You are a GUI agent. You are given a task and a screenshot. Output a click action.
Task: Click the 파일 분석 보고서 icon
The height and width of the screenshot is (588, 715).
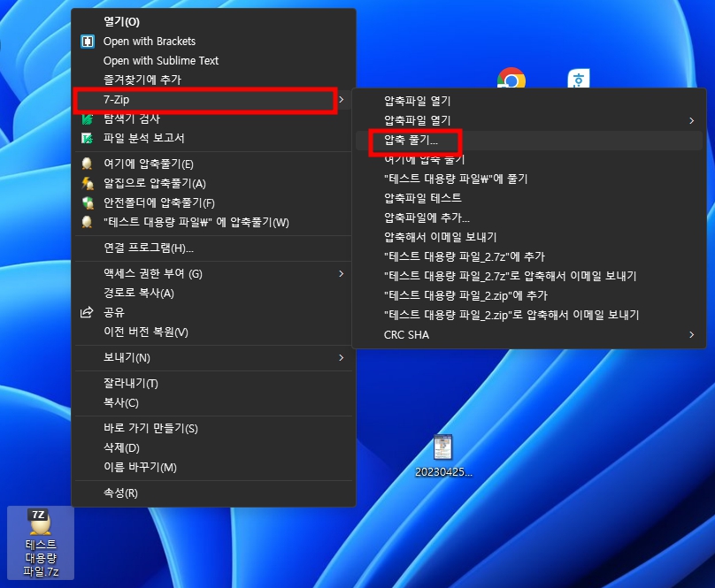(87, 138)
